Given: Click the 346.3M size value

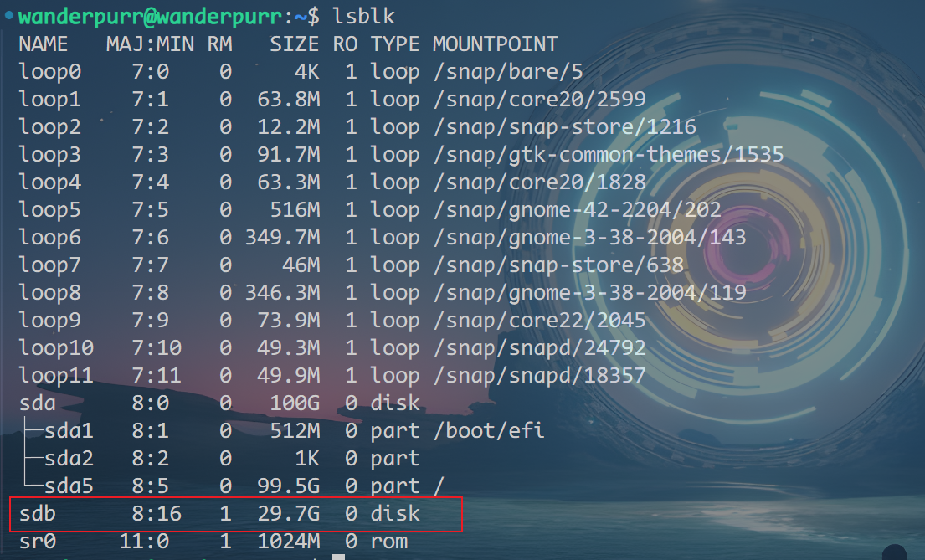Looking at the screenshot, I should 283,293.
